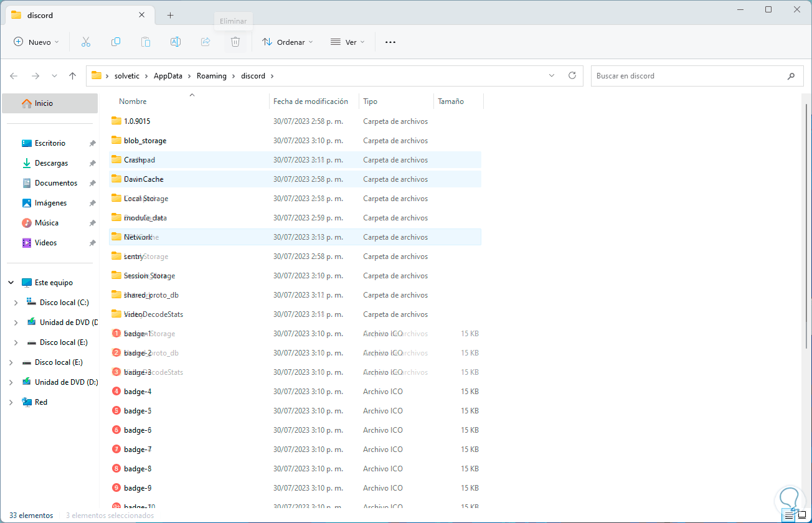
Task: Open the three-dots more options menu
Action: point(390,42)
